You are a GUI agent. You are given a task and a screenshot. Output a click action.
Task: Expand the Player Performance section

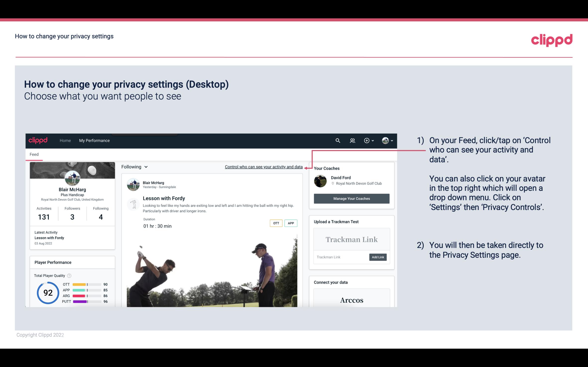pos(53,262)
